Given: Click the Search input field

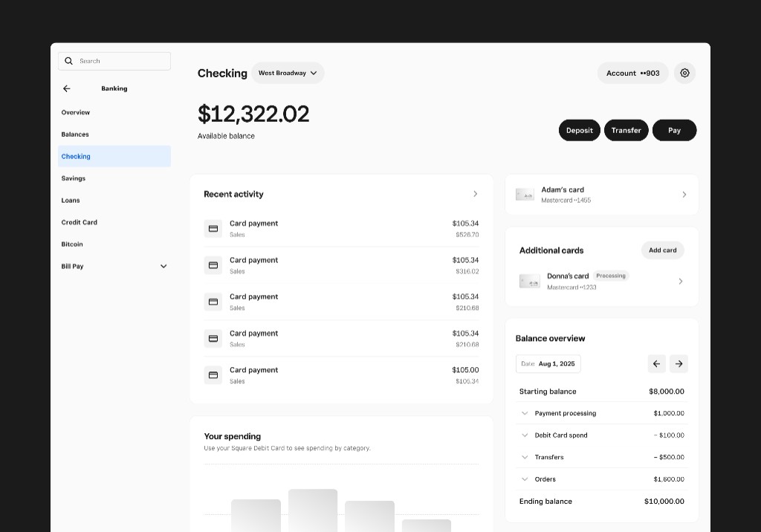Looking at the screenshot, I should pyautogui.click(x=114, y=61).
